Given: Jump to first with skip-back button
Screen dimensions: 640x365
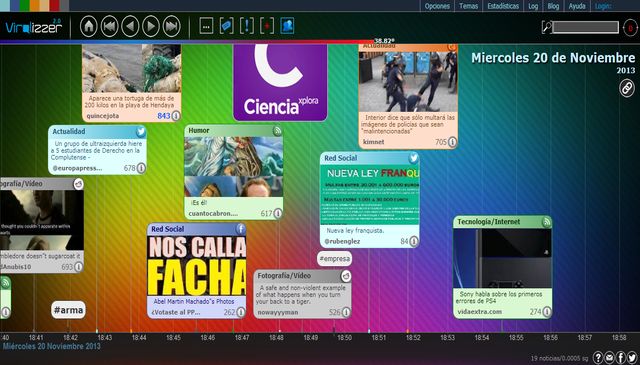Looking at the screenshot, I should (109, 27).
